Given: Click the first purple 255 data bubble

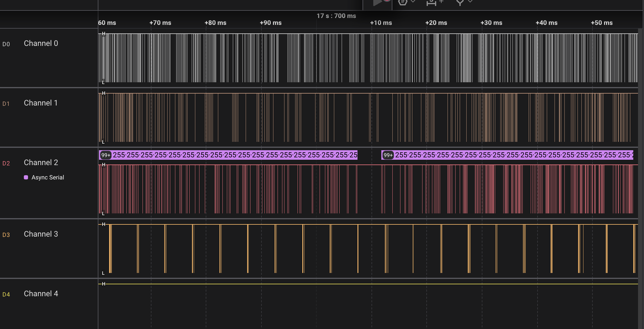Looking at the screenshot, I should (x=119, y=155).
